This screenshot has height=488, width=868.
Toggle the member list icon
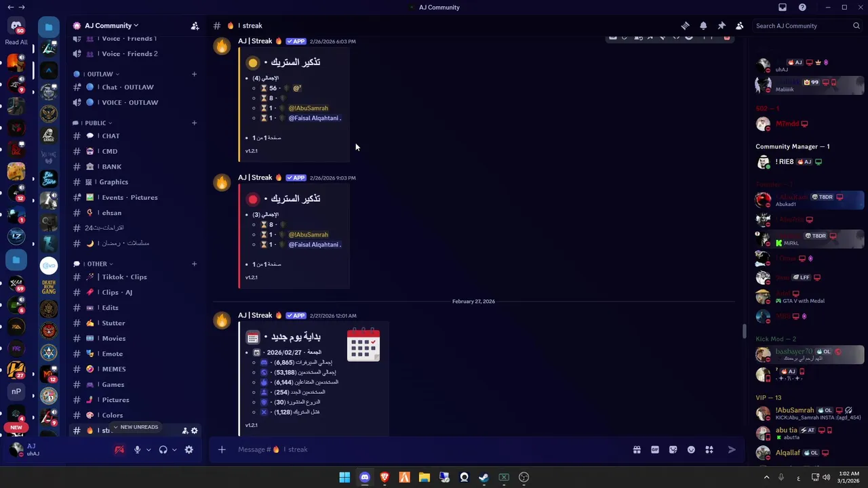click(739, 26)
